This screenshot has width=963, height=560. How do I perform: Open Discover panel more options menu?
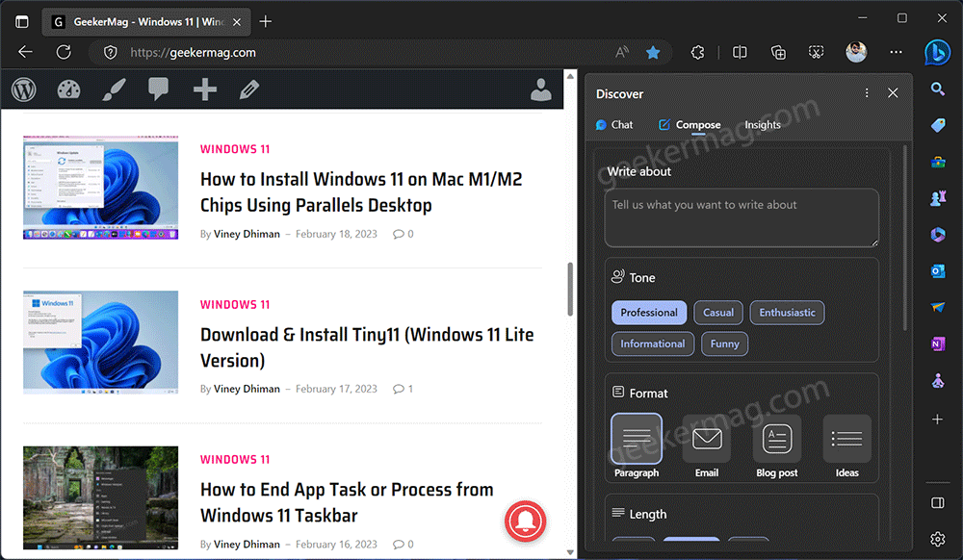click(867, 92)
